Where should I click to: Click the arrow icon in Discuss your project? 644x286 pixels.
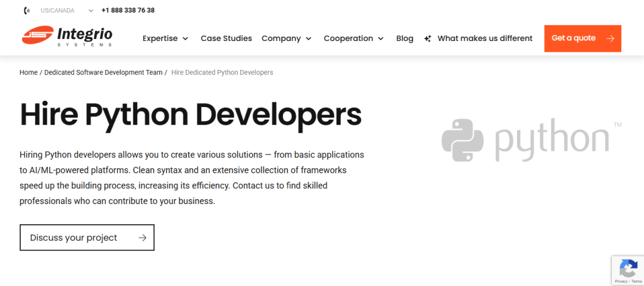coord(142,237)
